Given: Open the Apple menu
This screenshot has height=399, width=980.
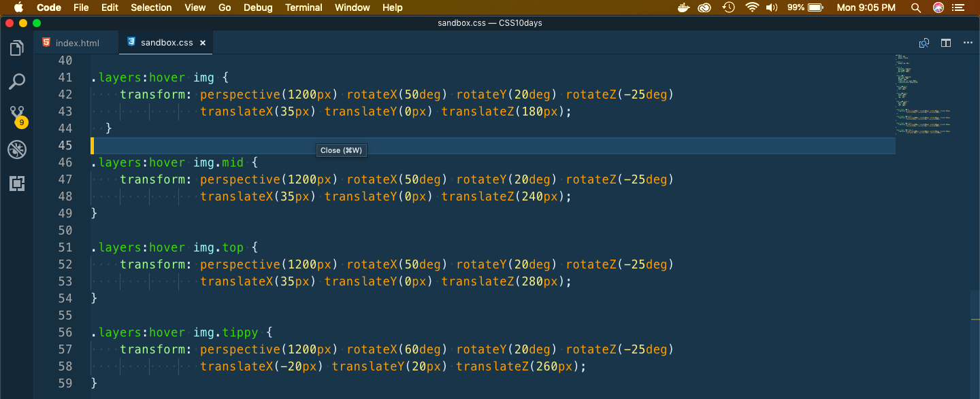Looking at the screenshot, I should (x=18, y=7).
